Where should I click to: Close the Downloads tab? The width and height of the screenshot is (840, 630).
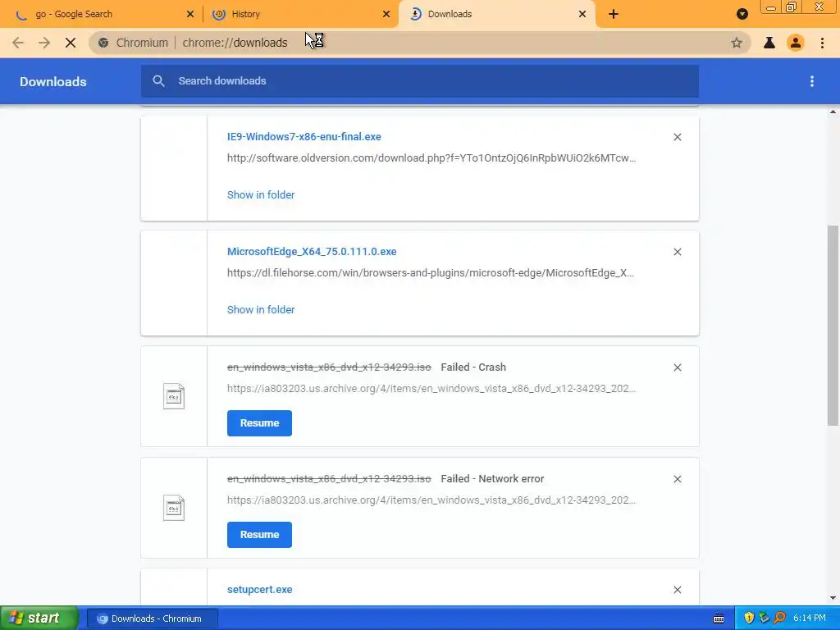pos(582,14)
